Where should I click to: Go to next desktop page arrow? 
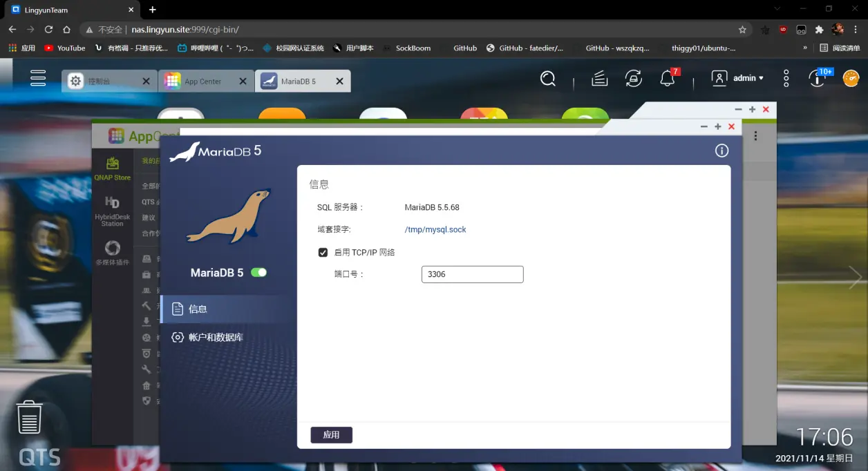(856, 278)
